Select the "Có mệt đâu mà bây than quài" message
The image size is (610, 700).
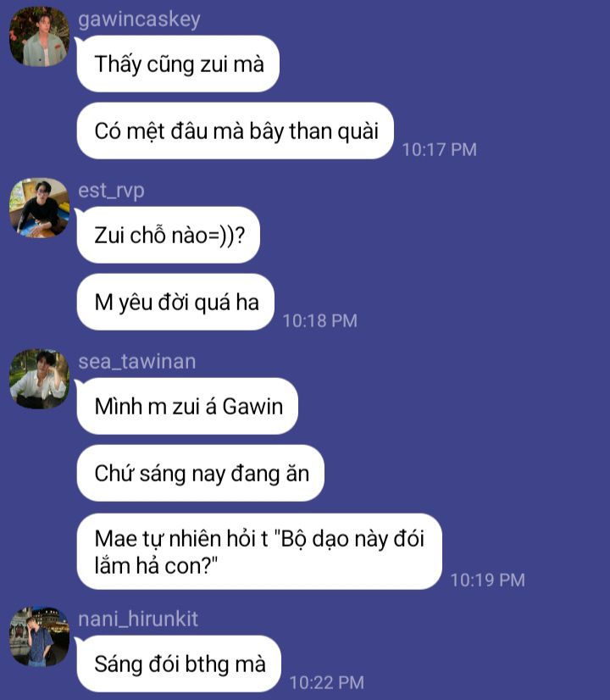pos(236,131)
